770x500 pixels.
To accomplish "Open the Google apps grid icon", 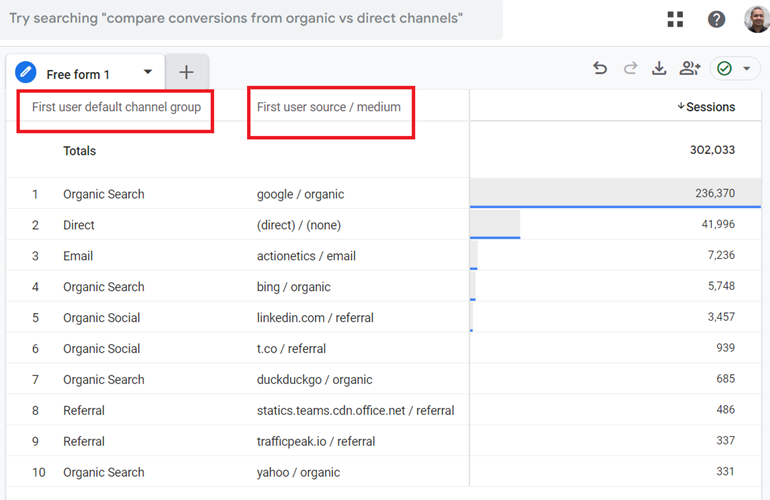I will 676,19.
